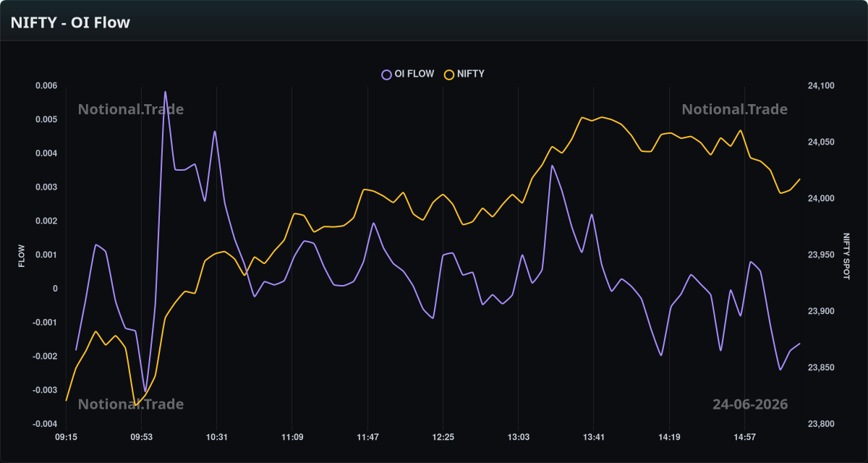The height and width of the screenshot is (463, 868).
Task: Click the 14:19 time axis label
Action: (668, 437)
